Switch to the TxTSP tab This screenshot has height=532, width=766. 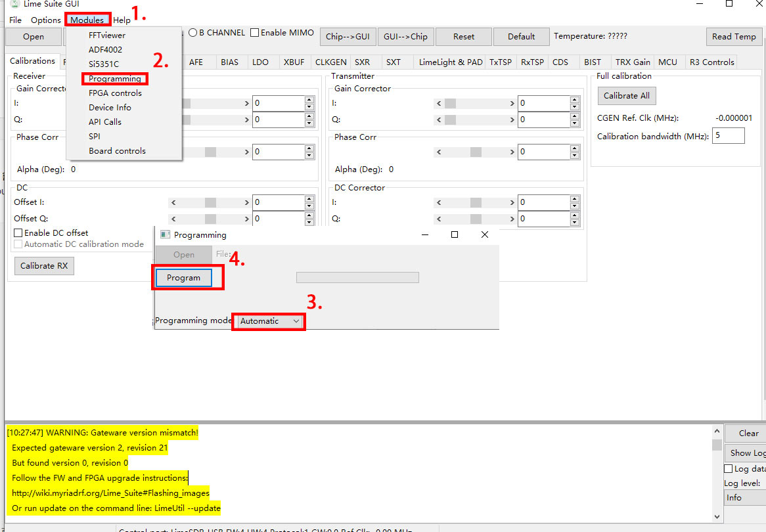tap(501, 62)
